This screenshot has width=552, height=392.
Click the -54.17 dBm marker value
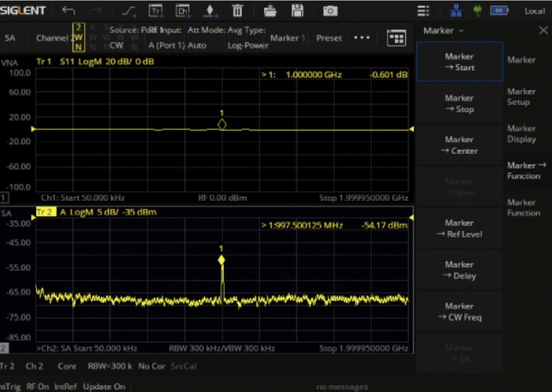tap(384, 225)
